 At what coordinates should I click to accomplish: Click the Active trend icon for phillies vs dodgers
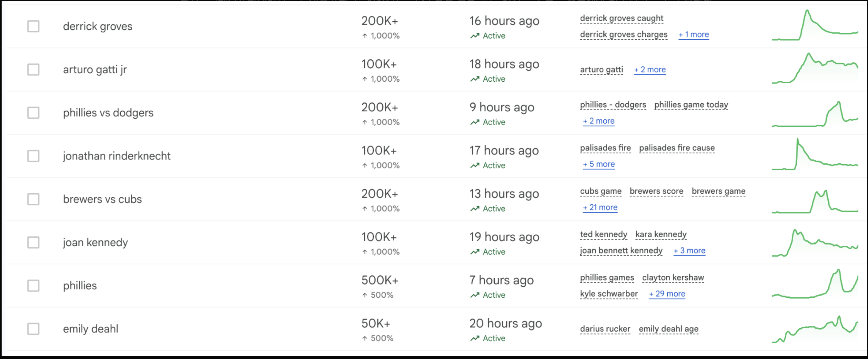click(475, 122)
